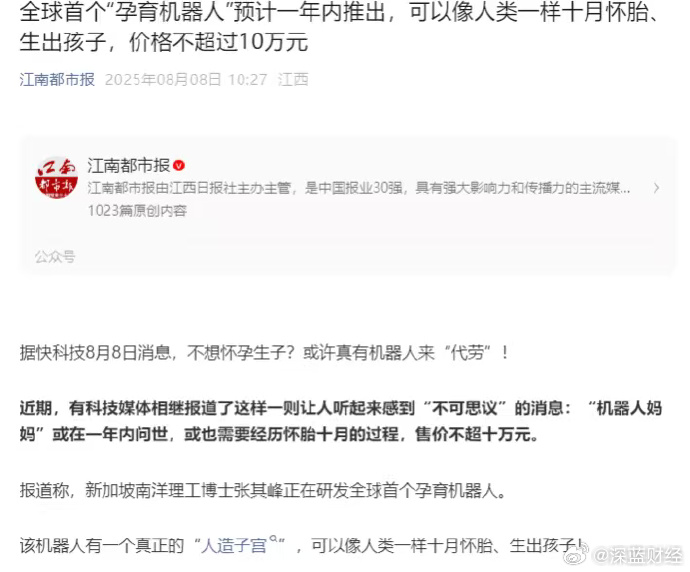
Task: Click the 1023篇原创内容 count text
Action: (x=137, y=211)
